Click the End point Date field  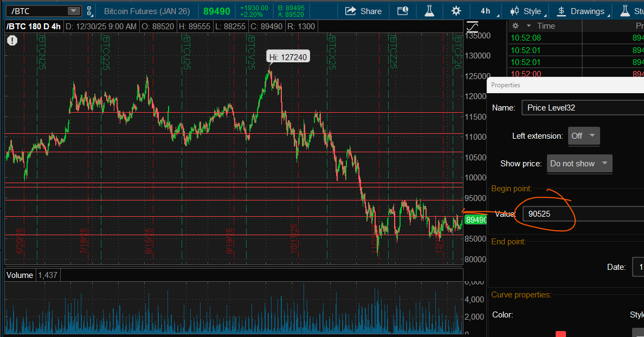pyautogui.click(x=638, y=267)
